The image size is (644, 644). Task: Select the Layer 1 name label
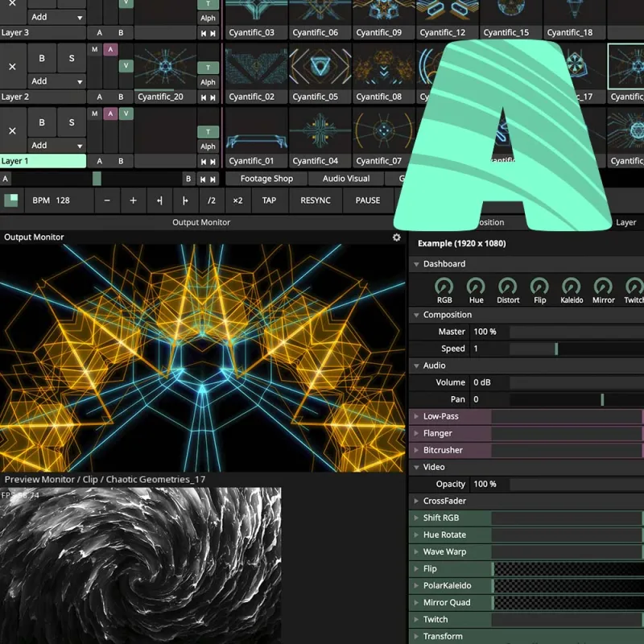(x=43, y=161)
